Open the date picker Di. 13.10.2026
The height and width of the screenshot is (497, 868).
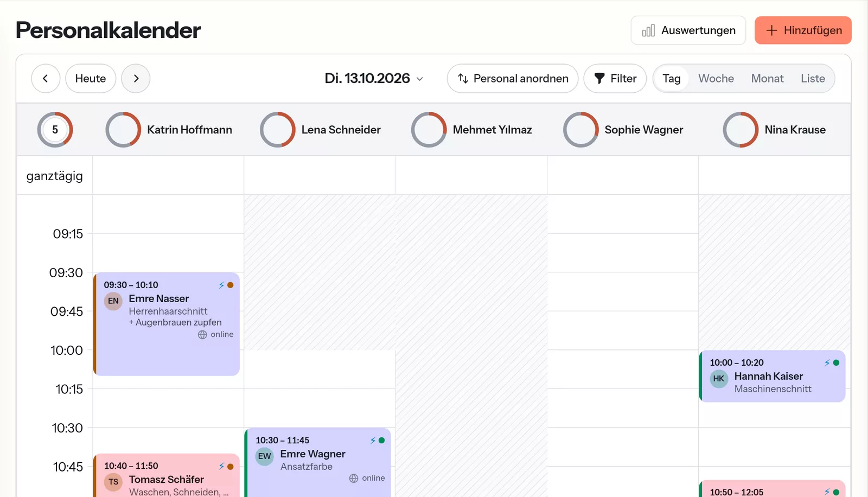pos(374,79)
